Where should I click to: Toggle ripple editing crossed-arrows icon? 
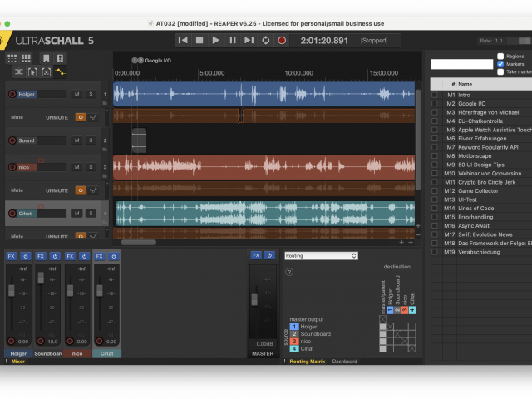(x=18, y=72)
